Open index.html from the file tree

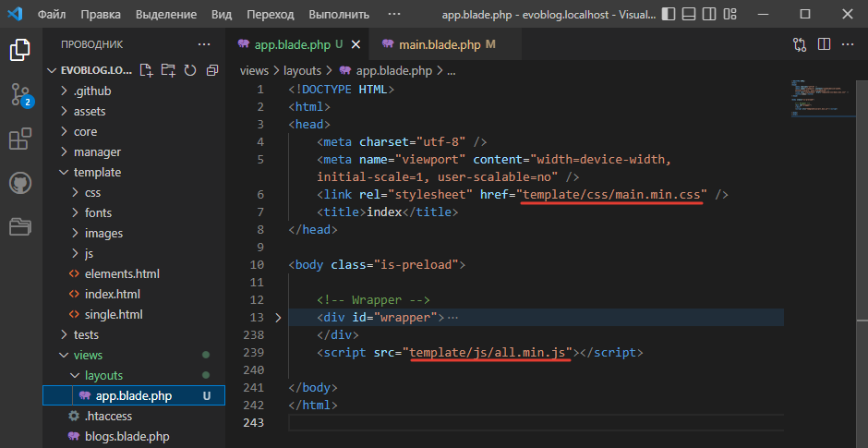coord(112,294)
